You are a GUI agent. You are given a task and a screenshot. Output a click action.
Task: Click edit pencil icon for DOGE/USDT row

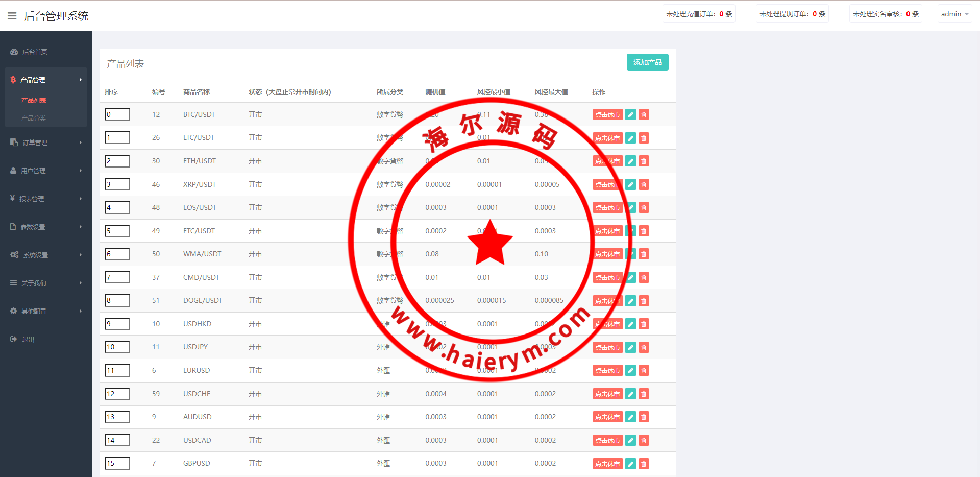(631, 301)
